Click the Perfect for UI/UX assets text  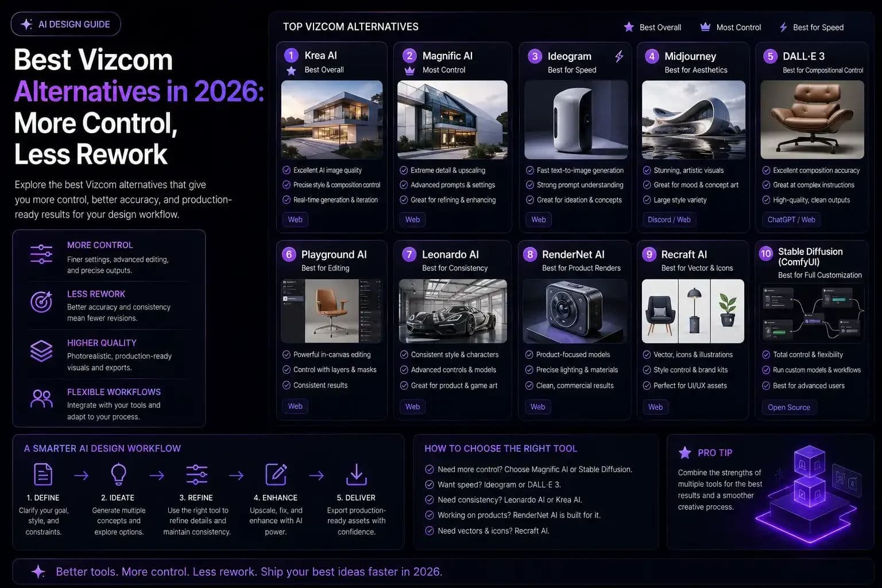(690, 385)
